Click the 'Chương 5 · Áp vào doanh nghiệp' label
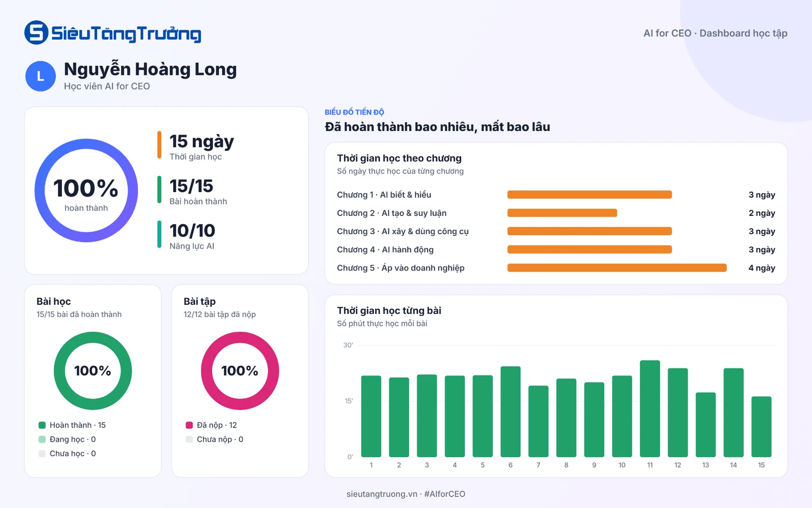 click(400, 268)
